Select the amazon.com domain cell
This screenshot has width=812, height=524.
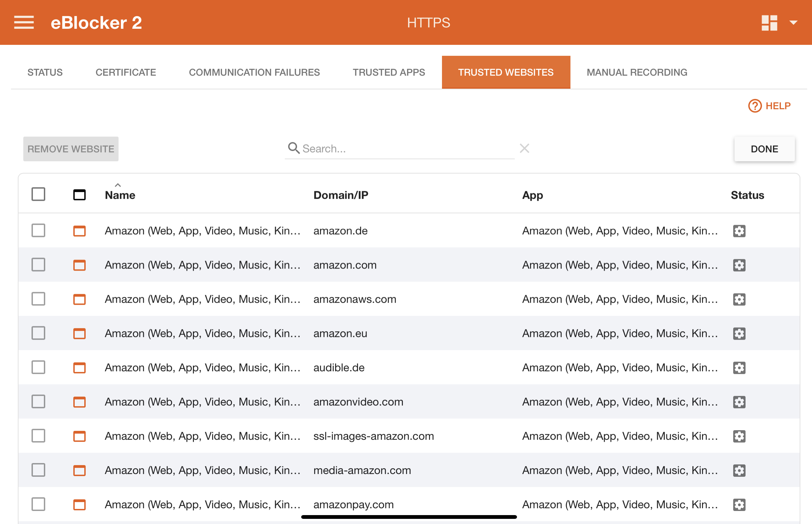point(345,265)
